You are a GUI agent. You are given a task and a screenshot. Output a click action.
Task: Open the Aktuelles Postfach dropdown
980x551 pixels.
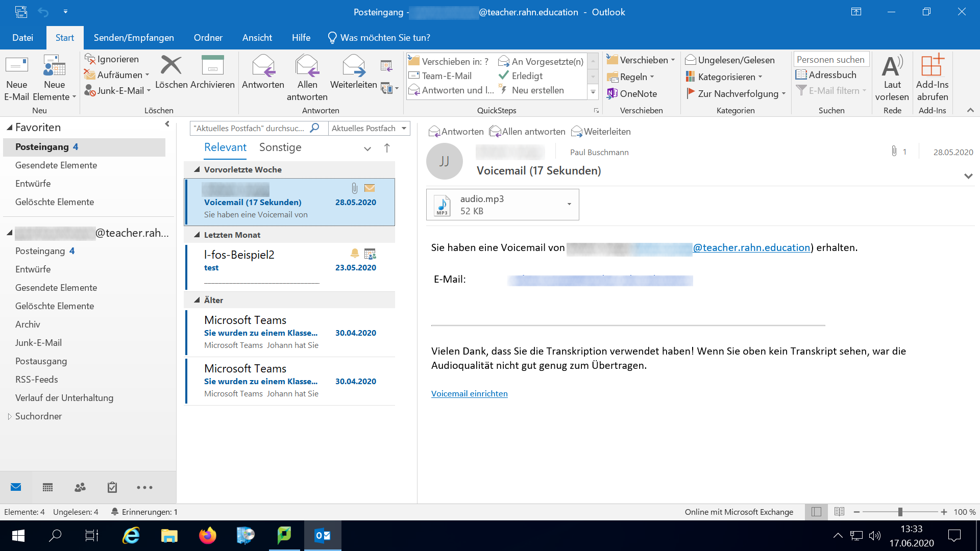point(369,128)
